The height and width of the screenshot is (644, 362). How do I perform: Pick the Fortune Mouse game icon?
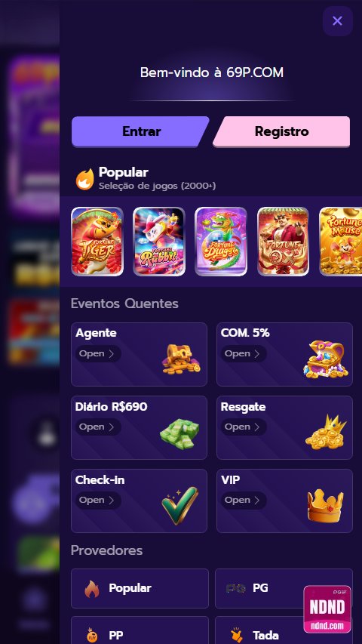tap(341, 242)
